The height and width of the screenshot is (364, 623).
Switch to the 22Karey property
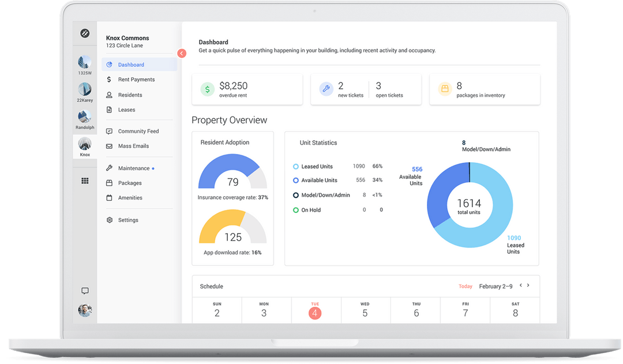[85, 91]
